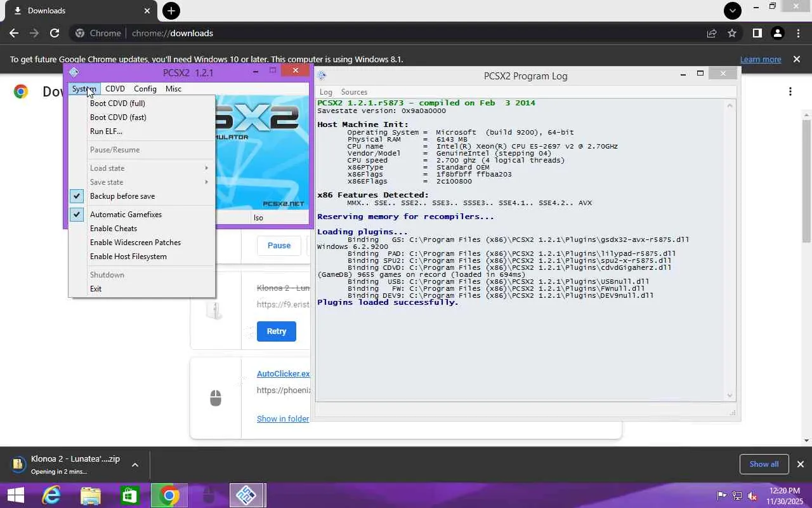Open the Action Center flag icon in the tray
The image size is (812, 508).
[721, 495]
